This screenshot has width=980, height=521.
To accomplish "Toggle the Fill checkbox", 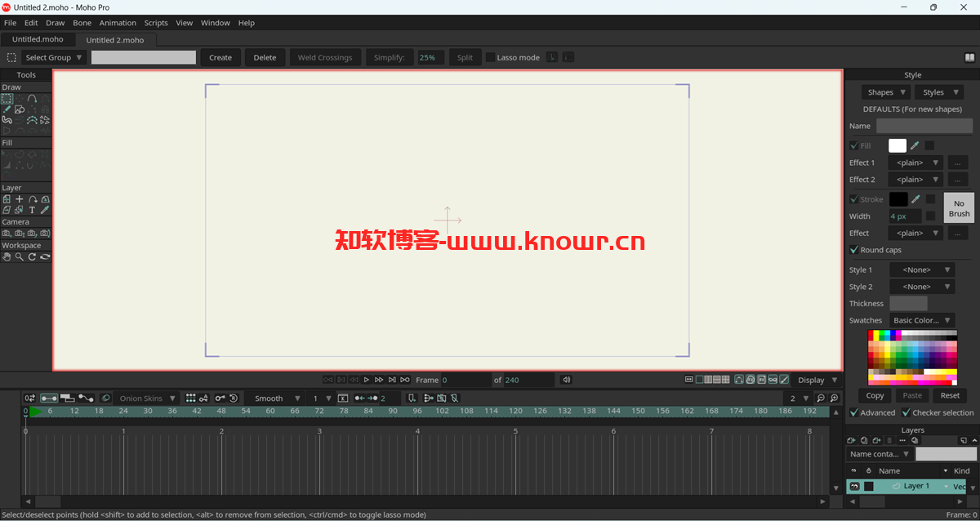I will point(854,145).
